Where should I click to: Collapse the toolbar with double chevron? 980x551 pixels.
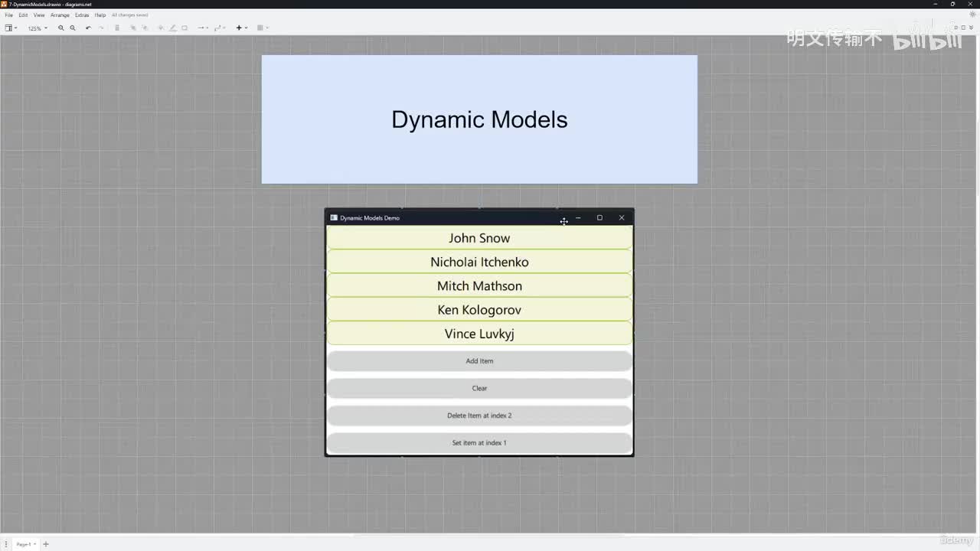tap(972, 28)
